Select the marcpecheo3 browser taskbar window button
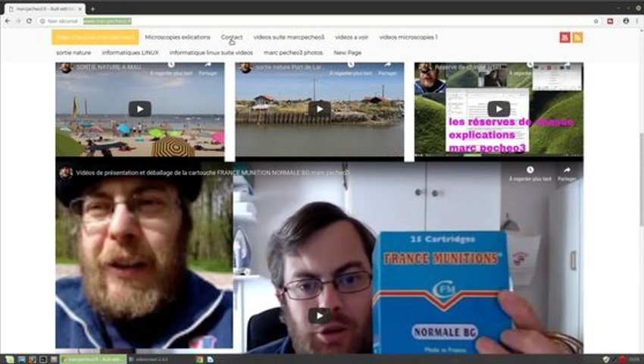Screen dimensions: 644x364 tap(93, 359)
